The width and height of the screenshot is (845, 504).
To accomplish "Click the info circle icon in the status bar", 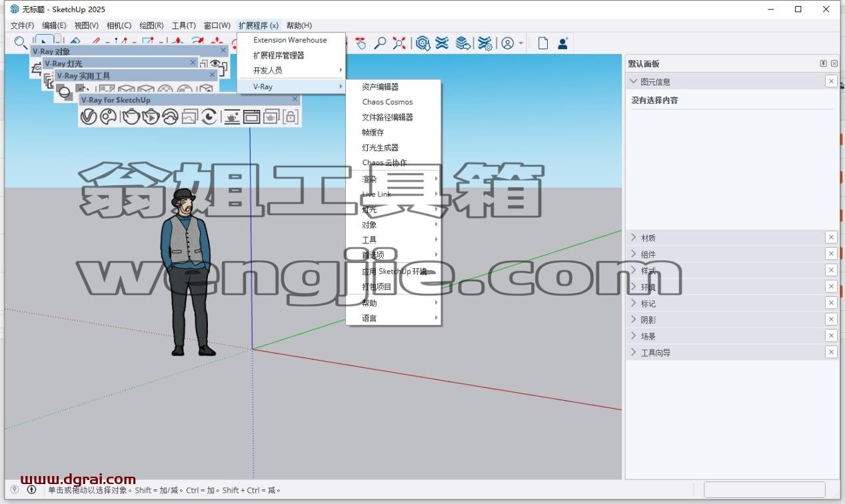I will coord(31,490).
